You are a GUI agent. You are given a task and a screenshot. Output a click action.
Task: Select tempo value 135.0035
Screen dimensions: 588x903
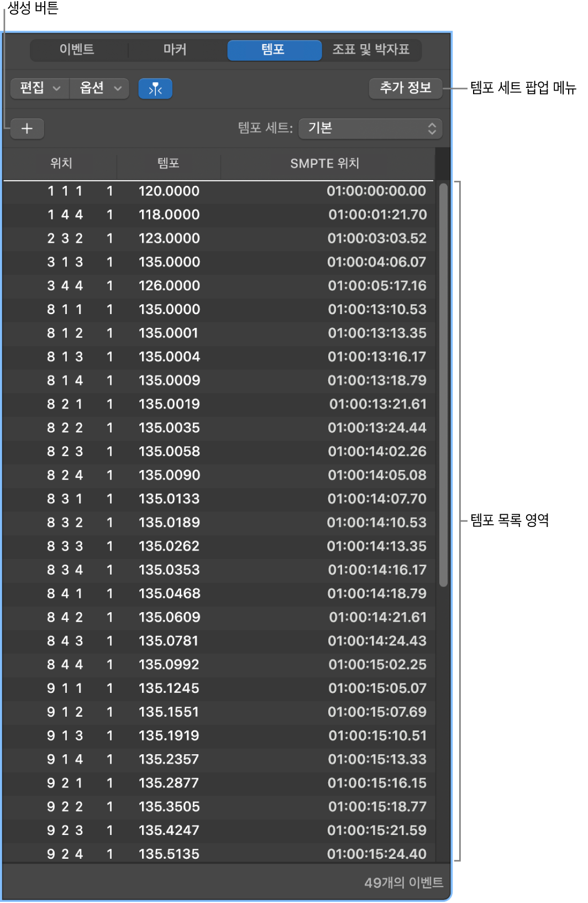169,428
